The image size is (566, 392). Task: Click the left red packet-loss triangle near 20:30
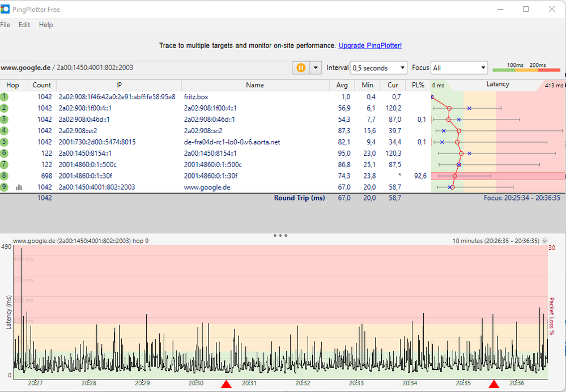coord(226,385)
